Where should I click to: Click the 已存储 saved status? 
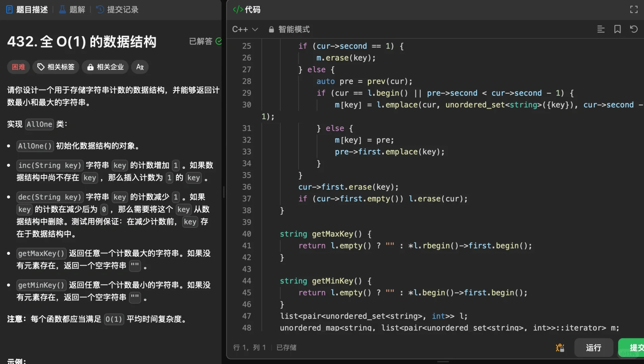[286, 347]
